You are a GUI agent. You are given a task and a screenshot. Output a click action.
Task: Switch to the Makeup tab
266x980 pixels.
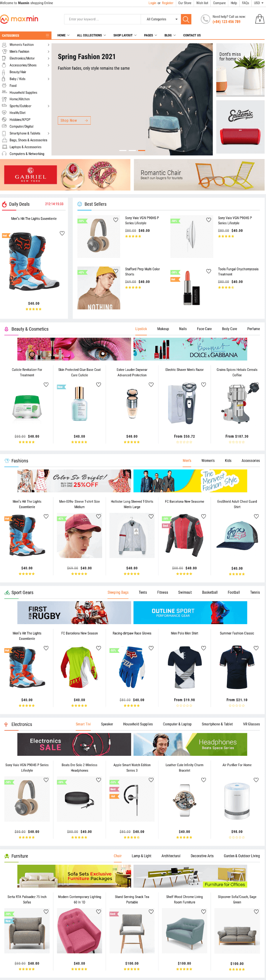pyautogui.click(x=163, y=329)
